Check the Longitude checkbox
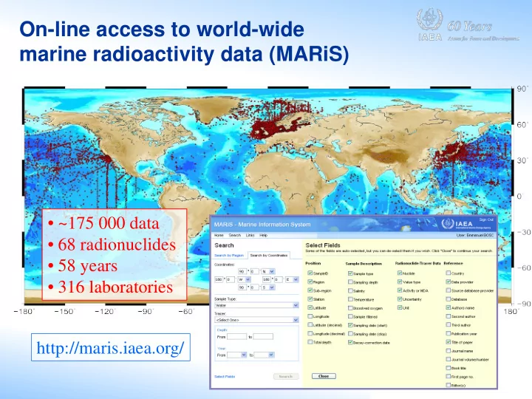Viewport: 532px width, 399px height. pos(310,316)
